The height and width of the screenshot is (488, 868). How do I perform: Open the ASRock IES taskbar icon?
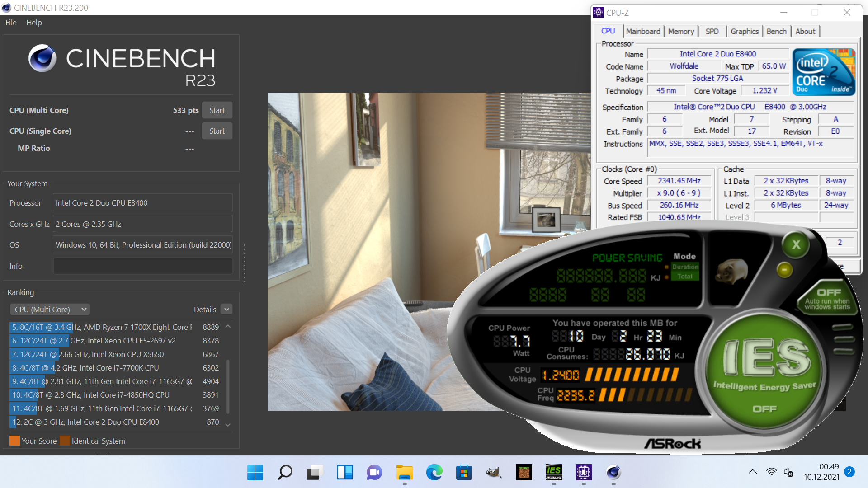pyautogui.click(x=553, y=473)
